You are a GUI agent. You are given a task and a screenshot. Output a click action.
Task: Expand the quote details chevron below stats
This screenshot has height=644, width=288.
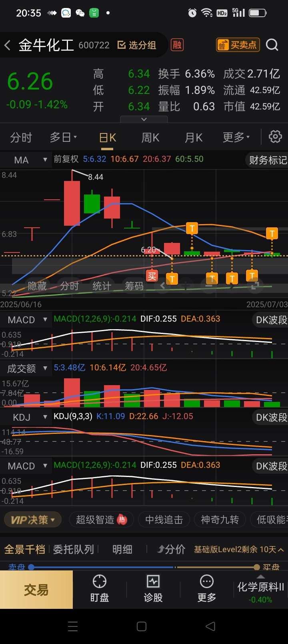point(144,119)
